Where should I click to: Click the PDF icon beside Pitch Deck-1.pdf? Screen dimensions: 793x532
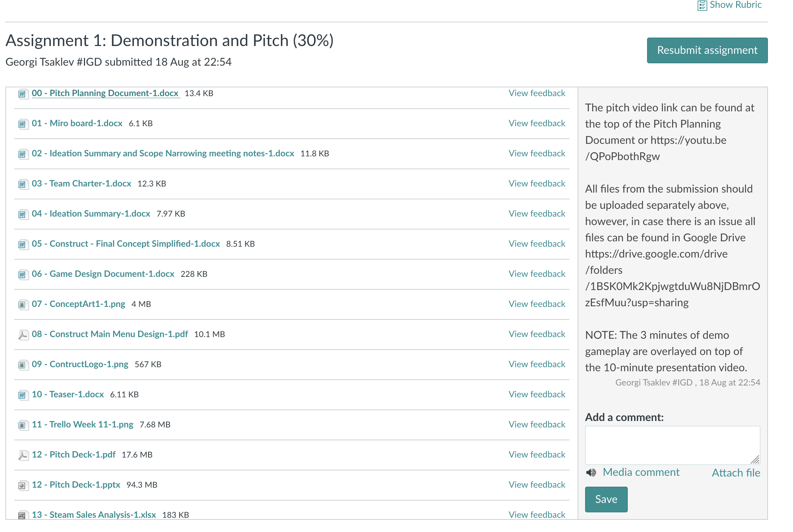click(22, 455)
